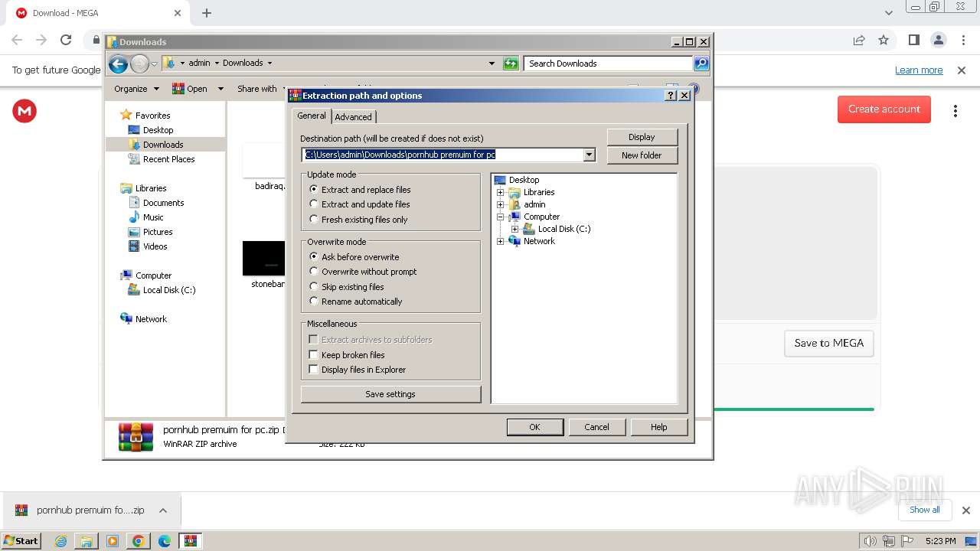This screenshot has height=551, width=980.
Task: Open Recent Places in Favorites
Action: tap(168, 159)
